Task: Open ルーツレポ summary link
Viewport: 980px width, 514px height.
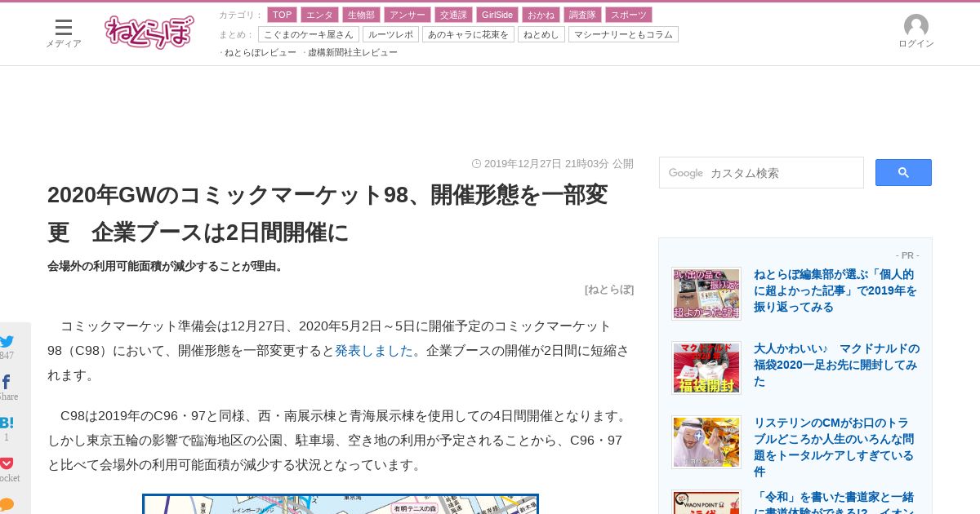Action: (390, 34)
